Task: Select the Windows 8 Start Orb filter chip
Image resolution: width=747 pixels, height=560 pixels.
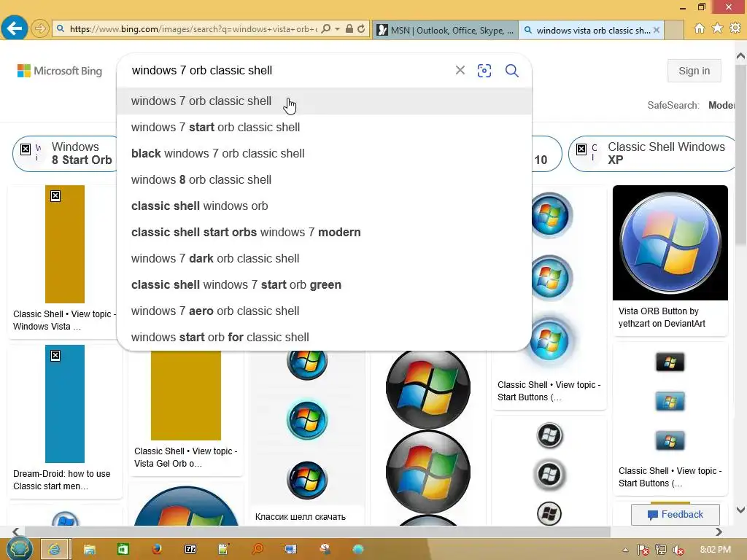Action: (x=66, y=153)
